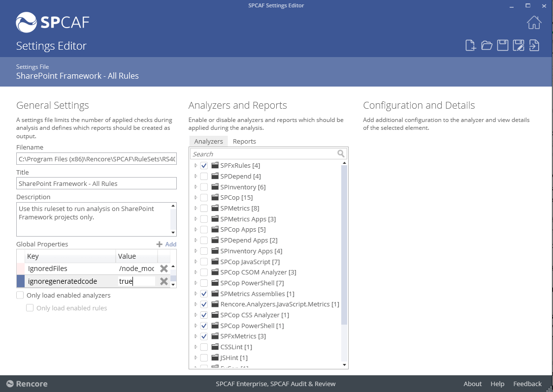Enable the SPDepend [4] analyzer checkbox
The height and width of the screenshot is (392, 553).
pyautogui.click(x=204, y=176)
